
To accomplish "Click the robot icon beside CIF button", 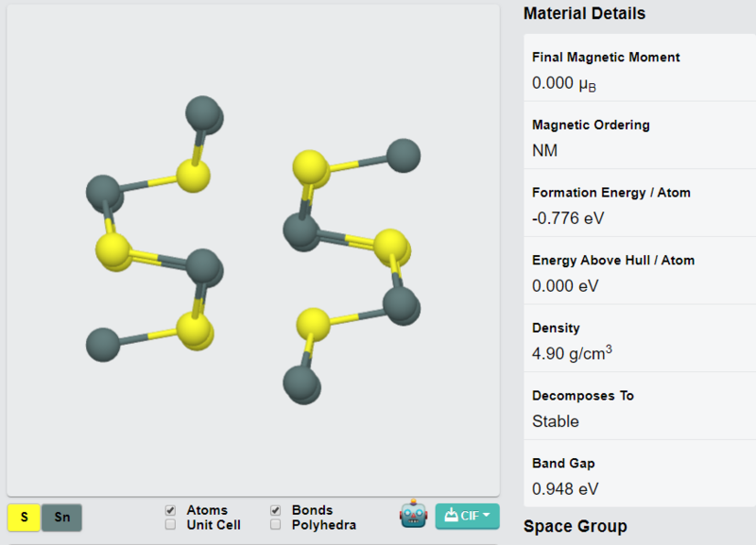I will (x=413, y=514).
